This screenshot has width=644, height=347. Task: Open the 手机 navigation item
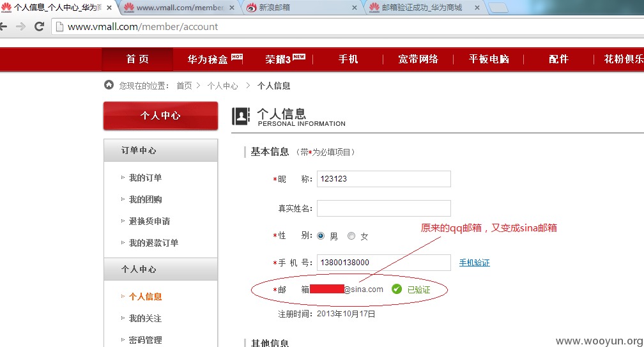(x=348, y=59)
